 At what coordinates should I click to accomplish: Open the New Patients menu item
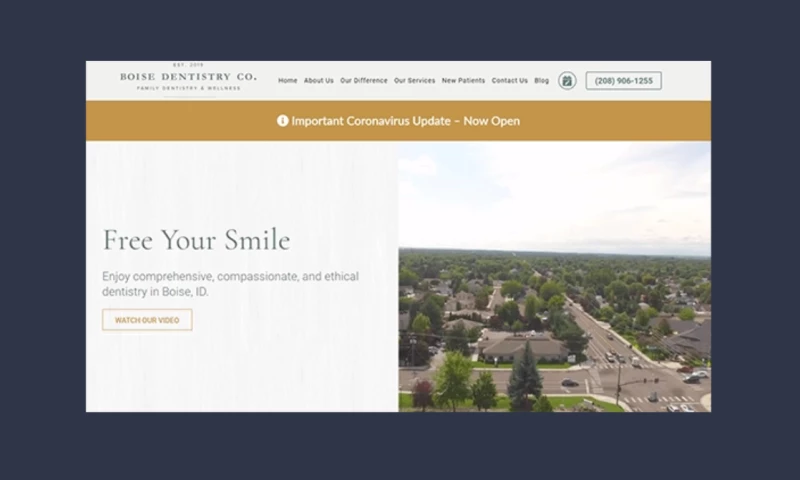(463, 81)
